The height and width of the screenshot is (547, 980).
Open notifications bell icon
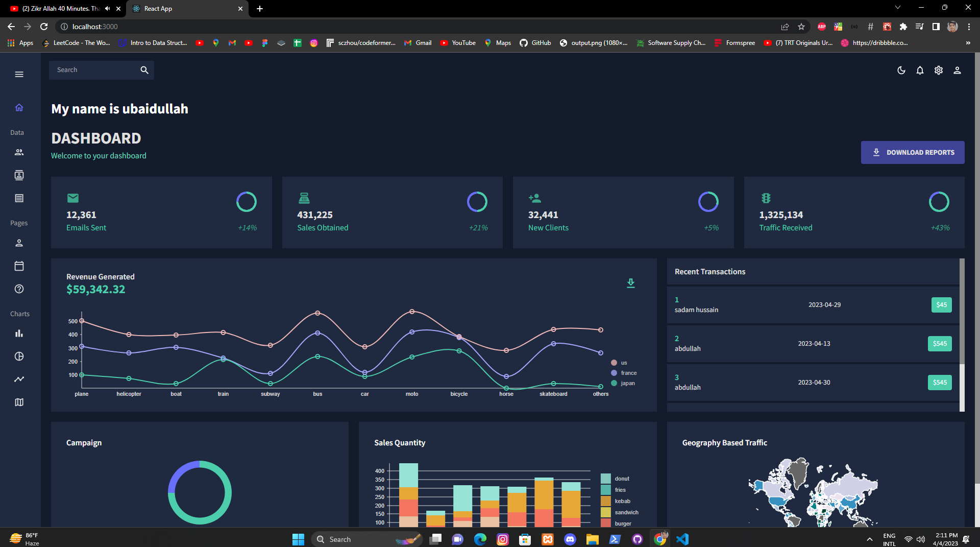coord(920,70)
